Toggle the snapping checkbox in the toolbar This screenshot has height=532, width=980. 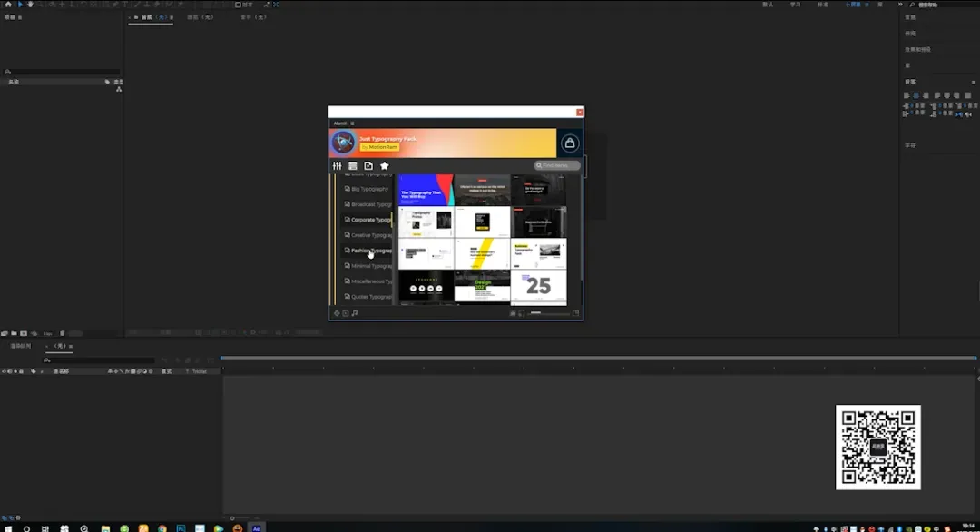click(238, 5)
